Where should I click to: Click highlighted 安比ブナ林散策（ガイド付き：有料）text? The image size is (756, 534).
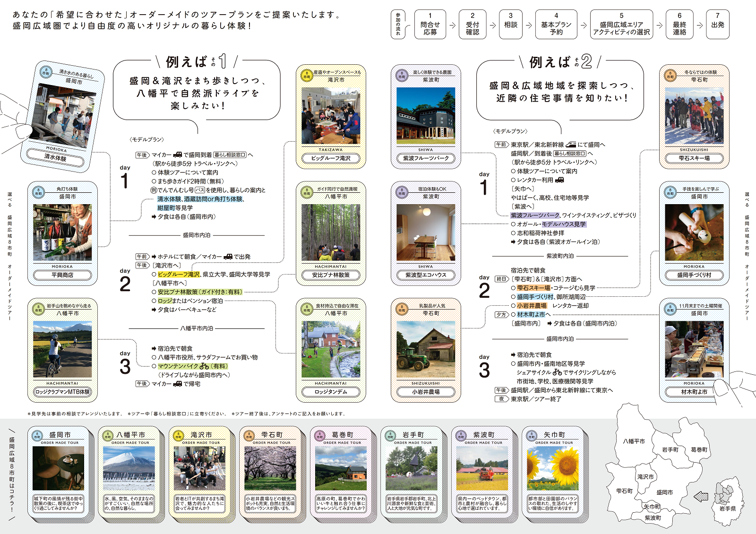click(x=200, y=292)
